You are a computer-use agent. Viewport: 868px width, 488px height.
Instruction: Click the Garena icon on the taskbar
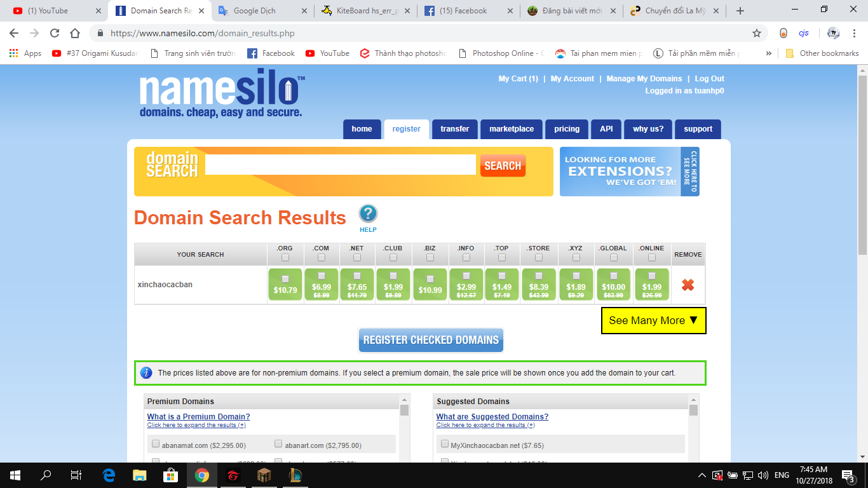point(233,475)
